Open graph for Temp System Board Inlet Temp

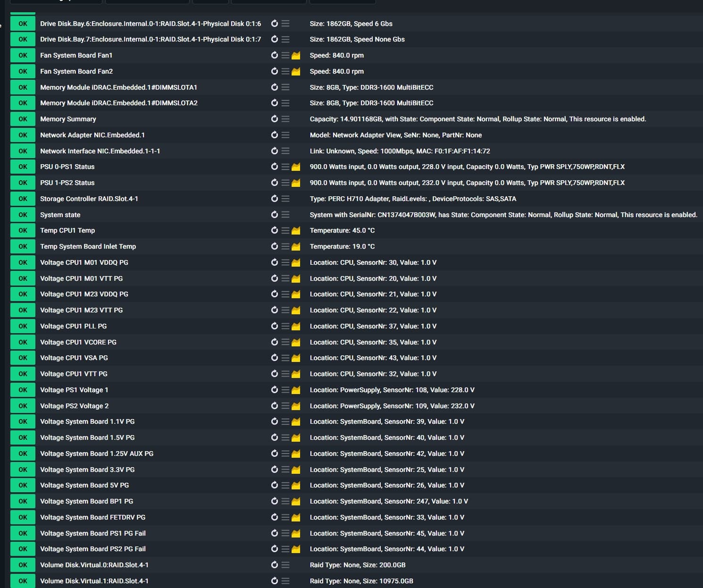[296, 246]
